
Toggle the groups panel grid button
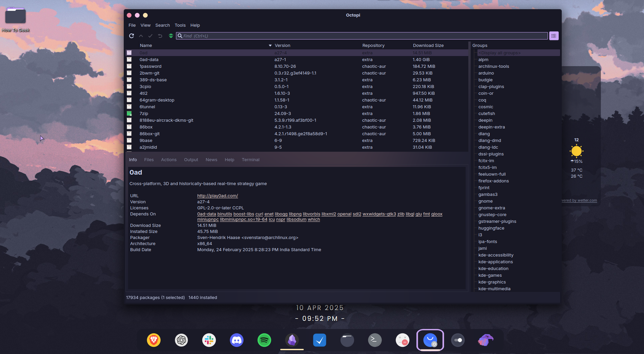554,36
